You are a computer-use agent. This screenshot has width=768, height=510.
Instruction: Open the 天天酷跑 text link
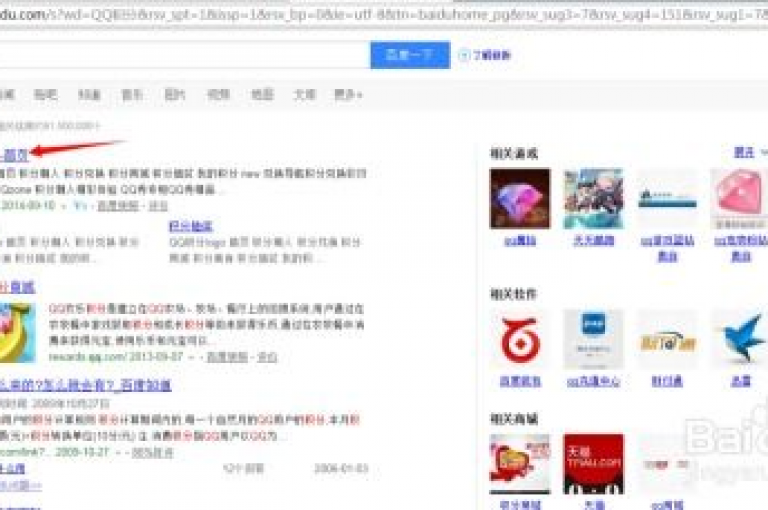[x=594, y=241]
